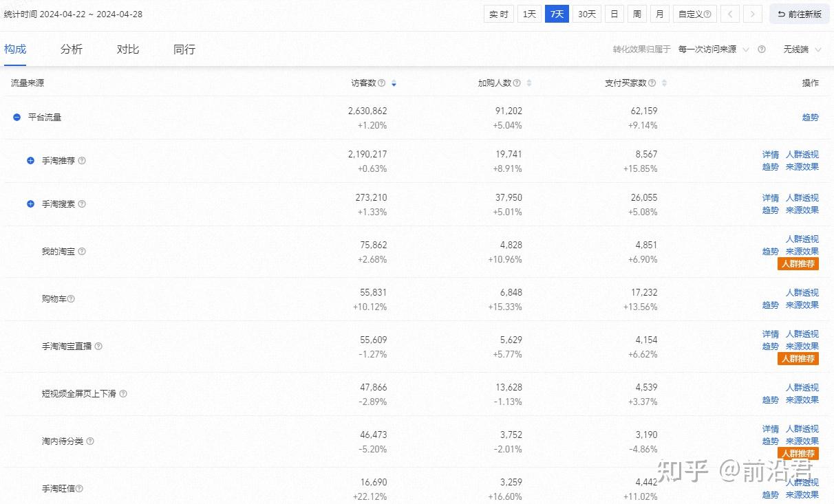Open 趋势 link for 平台流量
Image resolution: width=834 pixels, height=504 pixels.
pos(811,118)
